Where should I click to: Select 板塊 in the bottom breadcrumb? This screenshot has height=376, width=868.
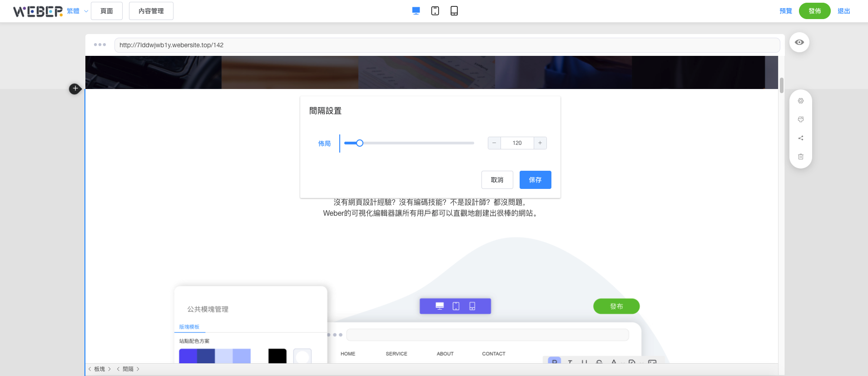(x=99, y=369)
